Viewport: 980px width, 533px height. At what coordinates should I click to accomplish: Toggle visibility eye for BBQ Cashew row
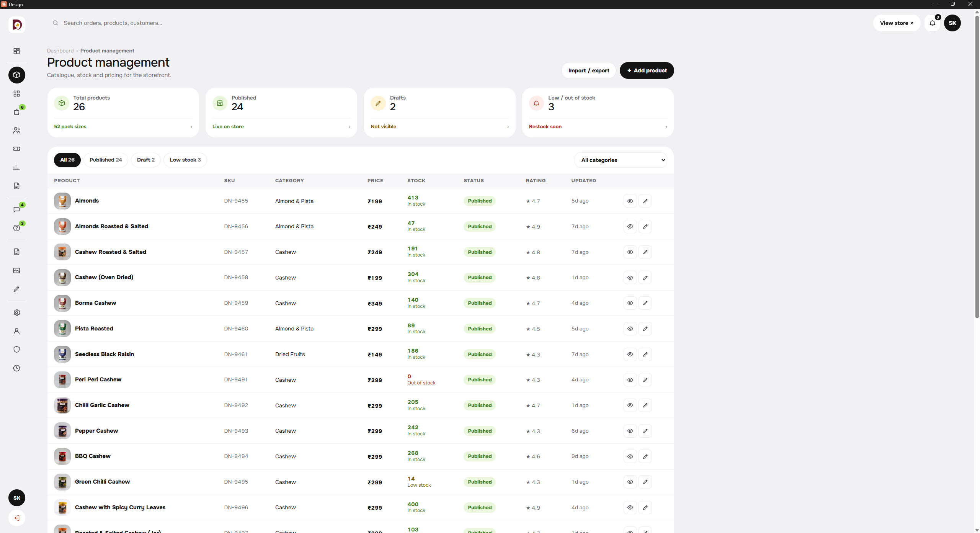pos(630,456)
